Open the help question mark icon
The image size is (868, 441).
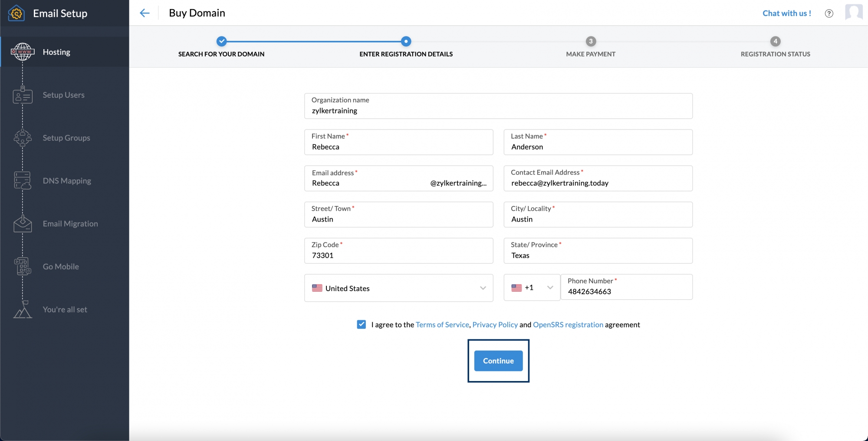(x=829, y=13)
